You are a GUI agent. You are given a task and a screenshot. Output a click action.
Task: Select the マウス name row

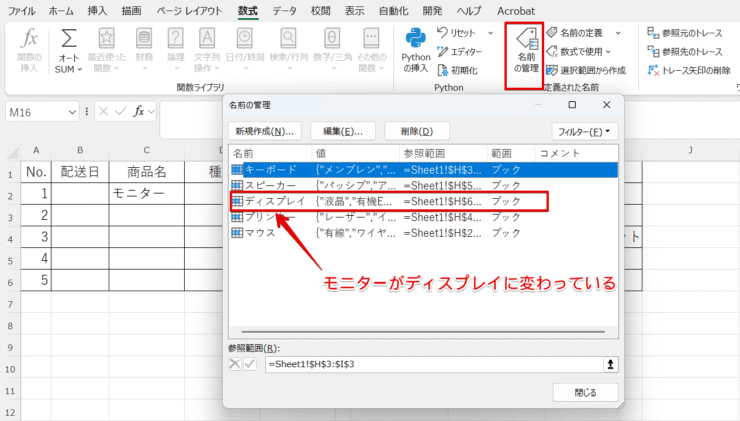point(423,233)
